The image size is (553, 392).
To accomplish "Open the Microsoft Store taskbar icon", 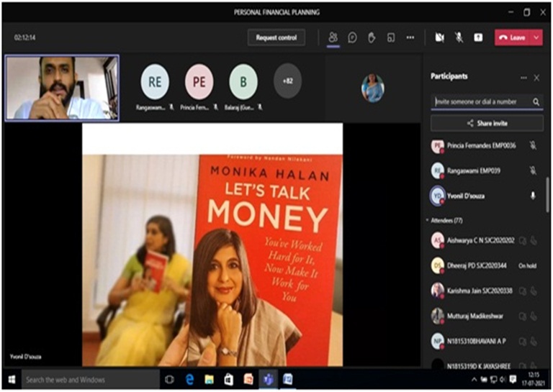I will point(228,380).
